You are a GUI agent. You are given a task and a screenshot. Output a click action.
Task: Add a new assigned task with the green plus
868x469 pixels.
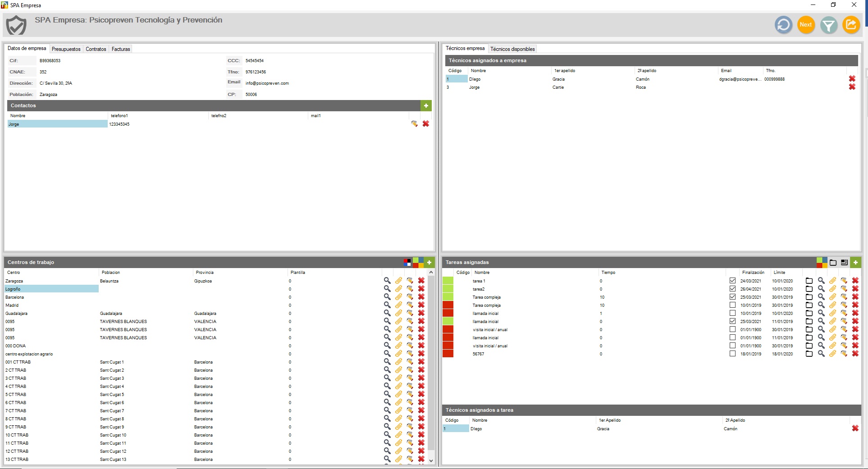point(855,262)
